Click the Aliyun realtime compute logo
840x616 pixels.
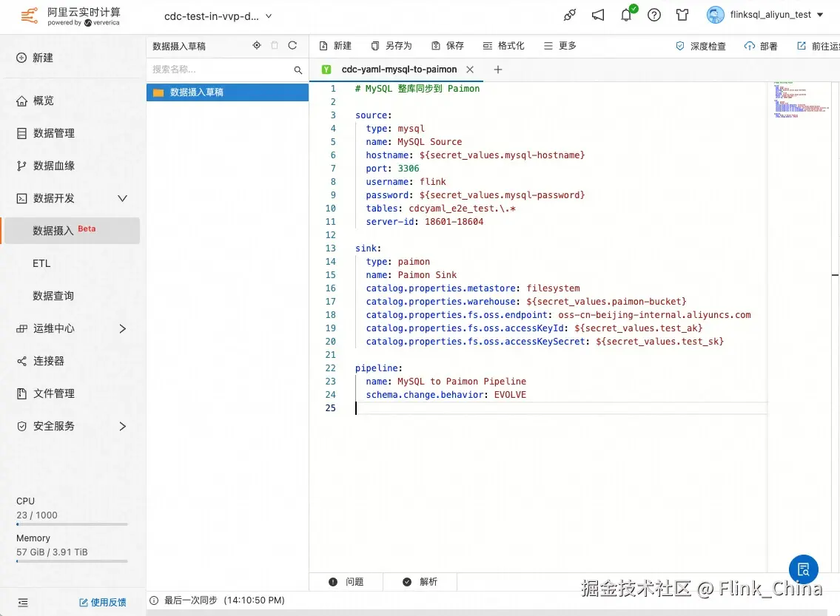point(70,16)
